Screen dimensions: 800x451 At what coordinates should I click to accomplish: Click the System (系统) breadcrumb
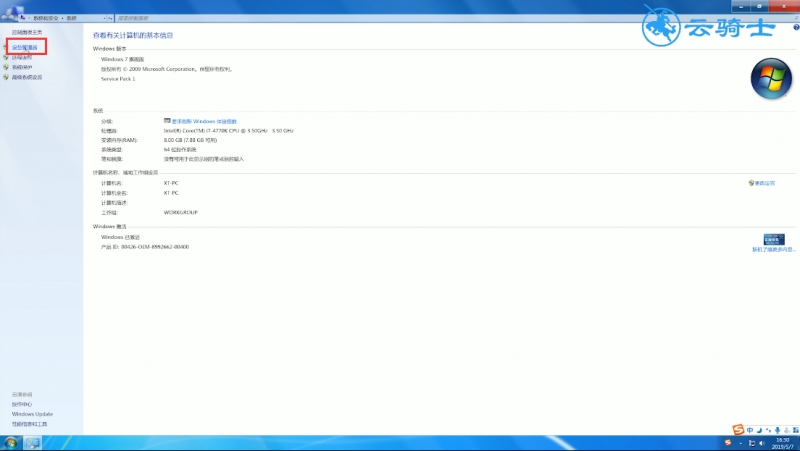71,18
